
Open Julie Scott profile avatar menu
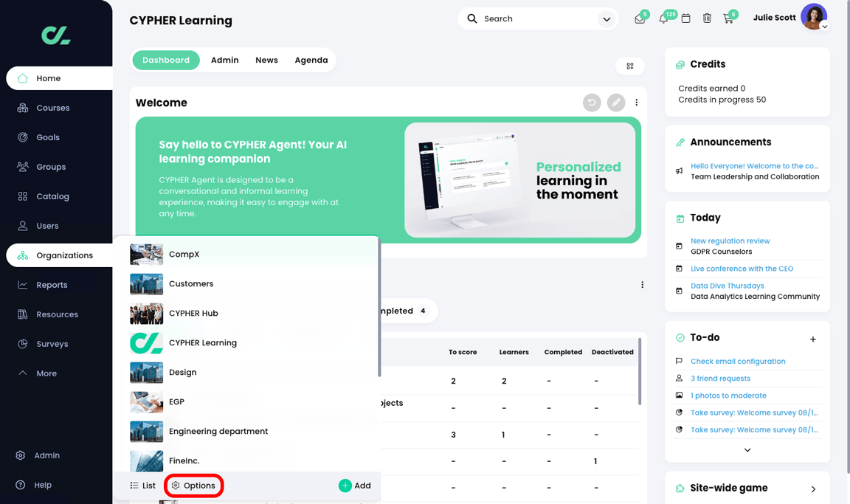815,17
